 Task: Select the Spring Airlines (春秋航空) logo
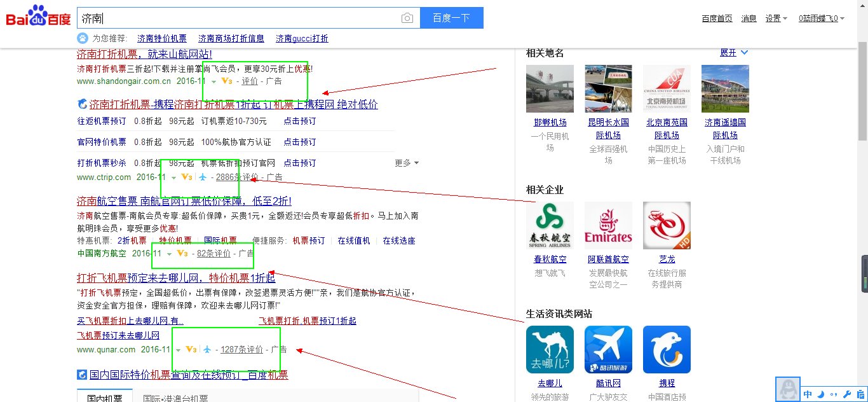(x=549, y=225)
